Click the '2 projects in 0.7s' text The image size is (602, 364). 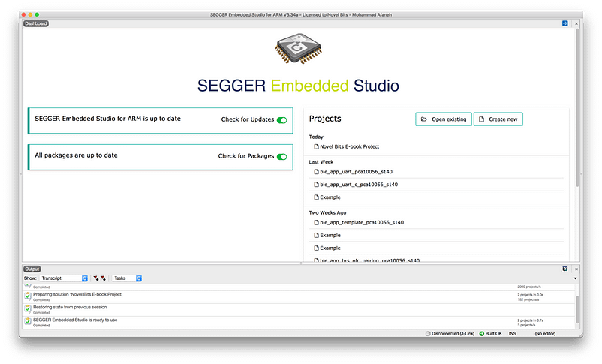(530, 320)
